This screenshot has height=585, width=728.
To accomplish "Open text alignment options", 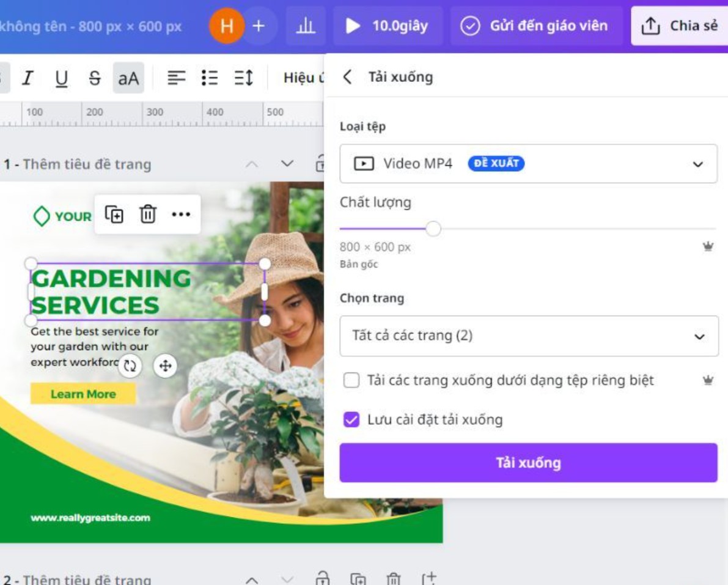I will click(x=177, y=78).
